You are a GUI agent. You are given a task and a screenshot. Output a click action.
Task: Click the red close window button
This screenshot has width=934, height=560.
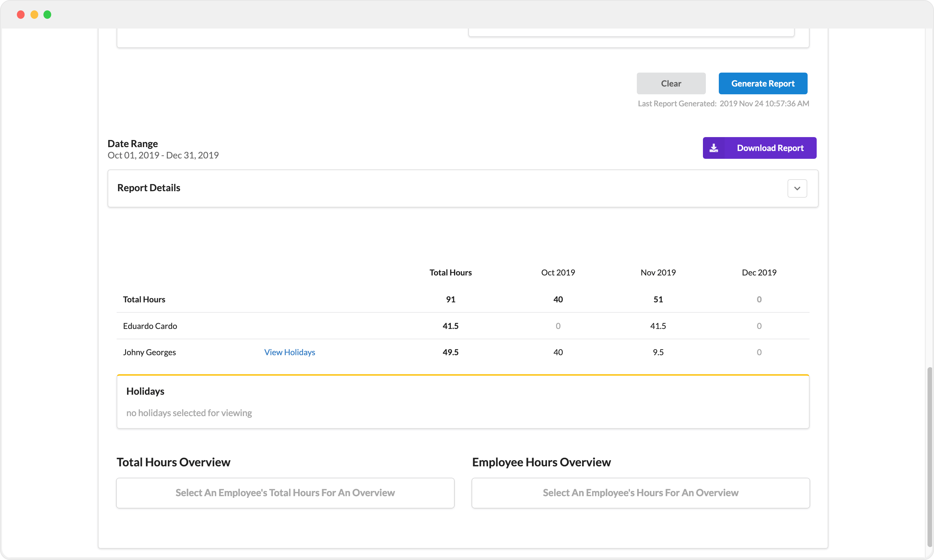click(x=21, y=14)
